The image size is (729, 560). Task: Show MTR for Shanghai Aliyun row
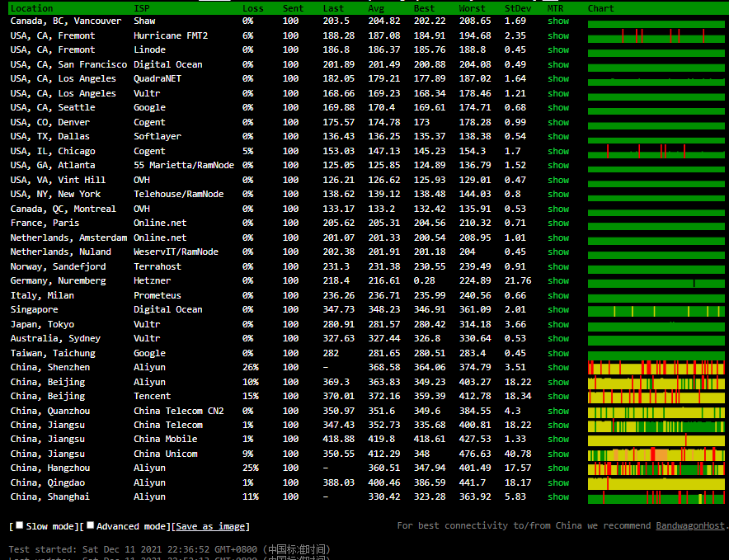[x=558, y=496]
